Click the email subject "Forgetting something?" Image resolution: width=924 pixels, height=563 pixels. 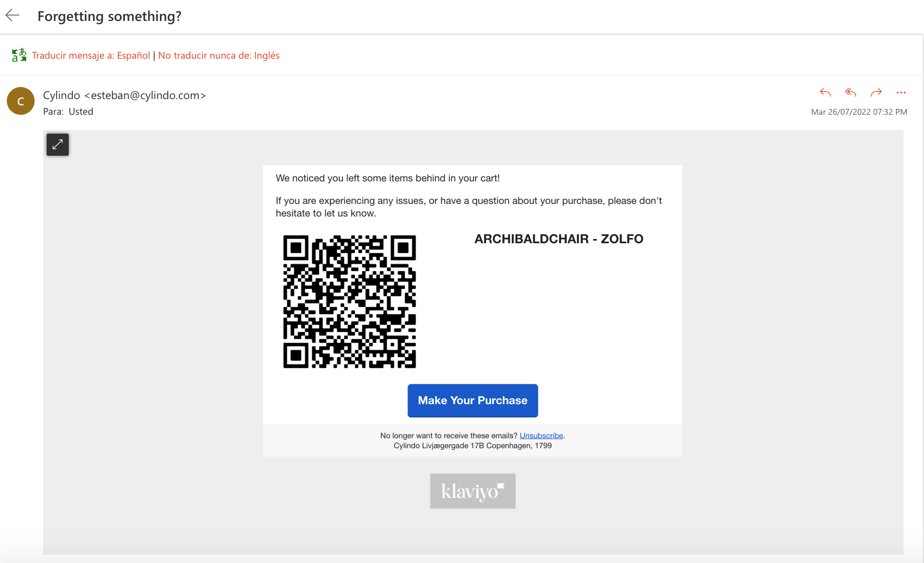pyautogui.click(x=109, y=16)
